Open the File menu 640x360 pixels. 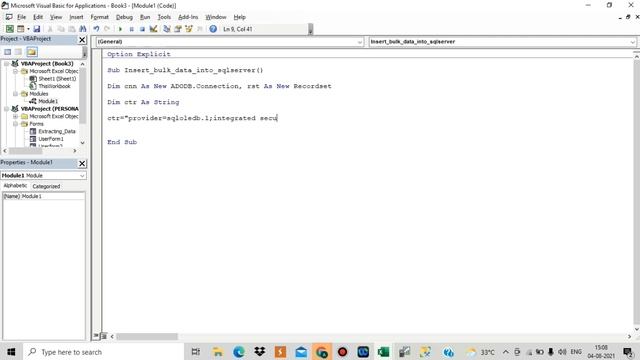pyautogui.click(x=22, y=17)
